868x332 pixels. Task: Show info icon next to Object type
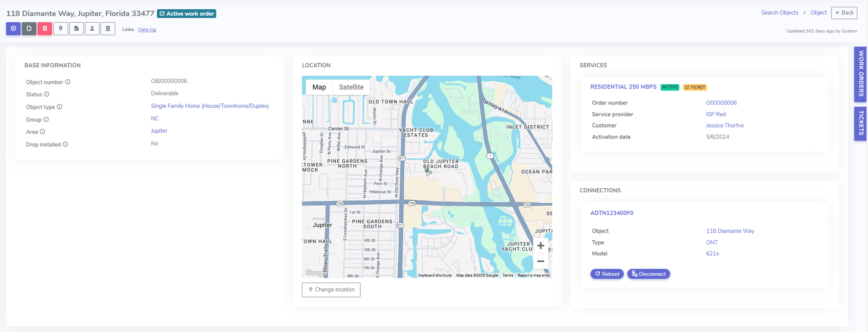pyautogui.click(x=60, y=107)
